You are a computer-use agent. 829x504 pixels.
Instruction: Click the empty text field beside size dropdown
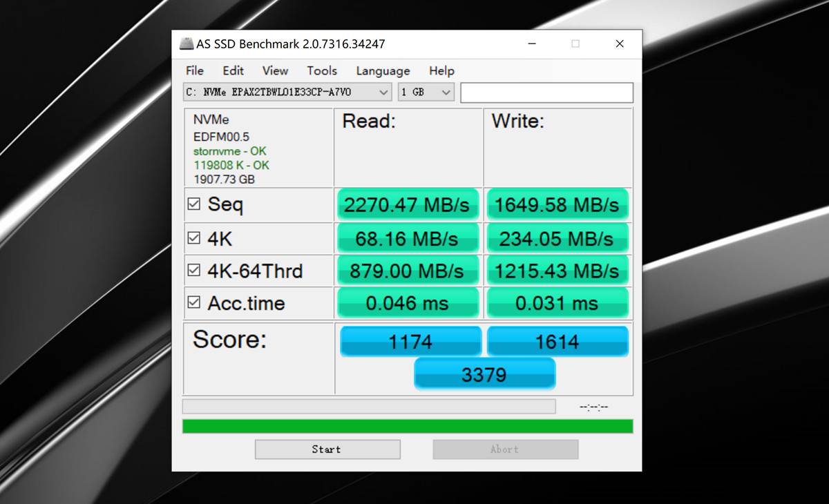[546, 93]
